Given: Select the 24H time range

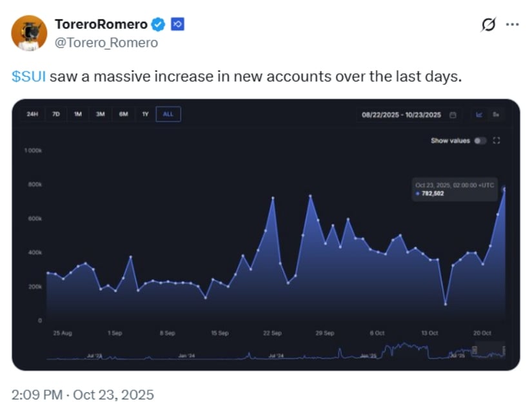Looking at the screenshot, I should coord(32,115).
